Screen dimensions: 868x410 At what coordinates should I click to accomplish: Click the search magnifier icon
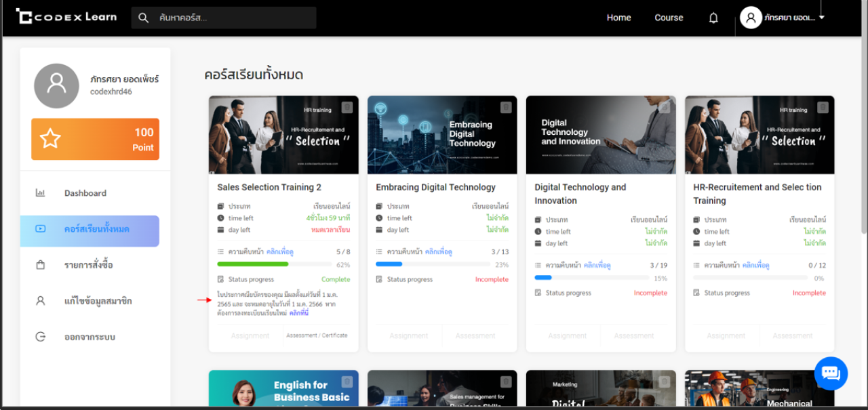pyautogui.click(x=143, y=18)
